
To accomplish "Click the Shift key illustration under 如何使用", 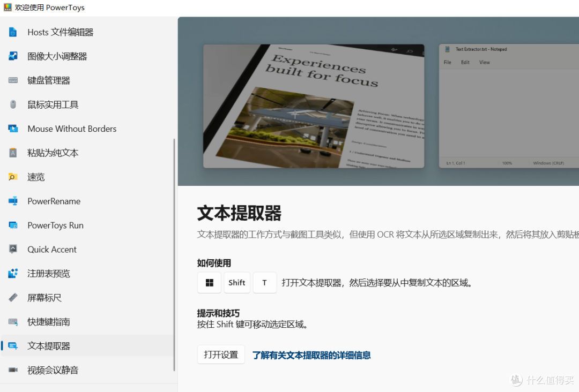I will point(237,283).
